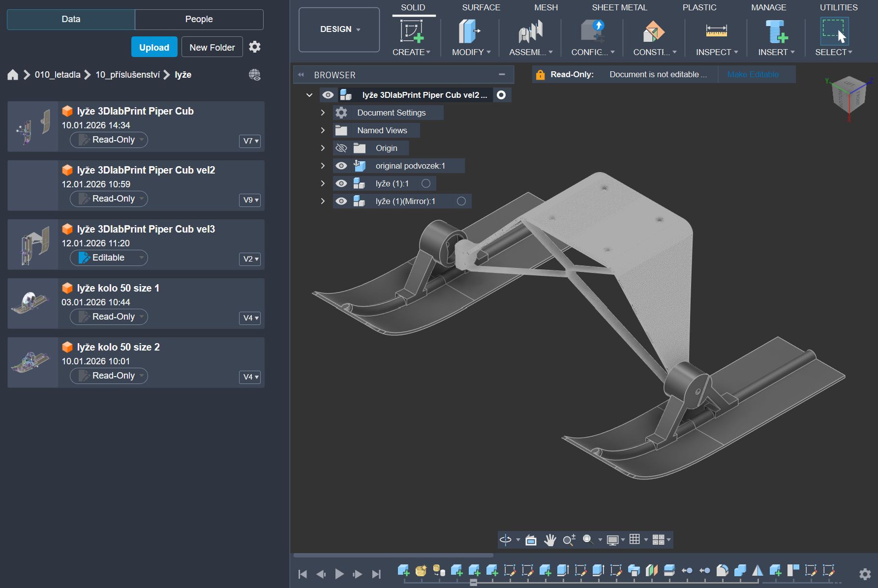Image resolution: width=878 pixels, height=588 pixels.
Task: Click the Upload button
Action: click(x=154, y=47)
